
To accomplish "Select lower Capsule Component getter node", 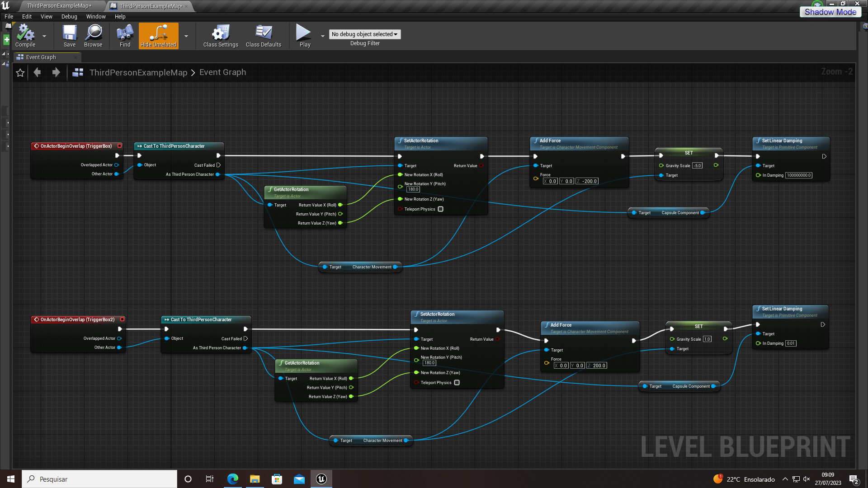I will (x=679, y=386).
